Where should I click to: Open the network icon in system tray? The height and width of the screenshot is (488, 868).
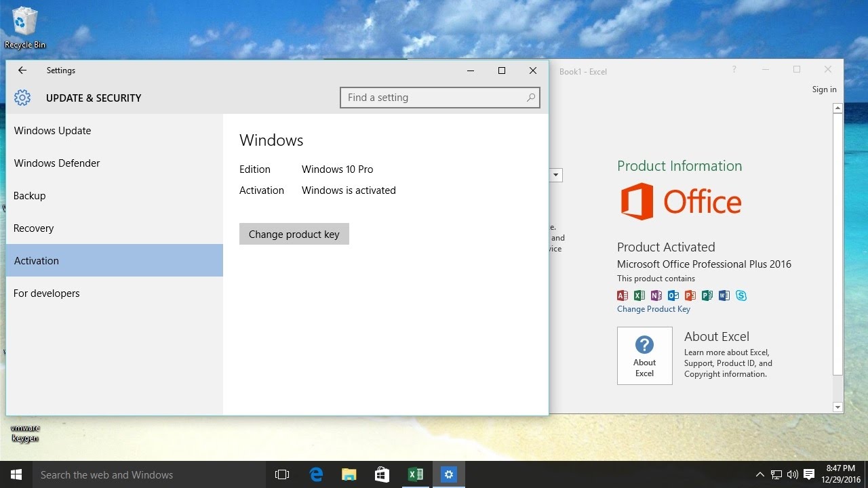coord(776,475)
